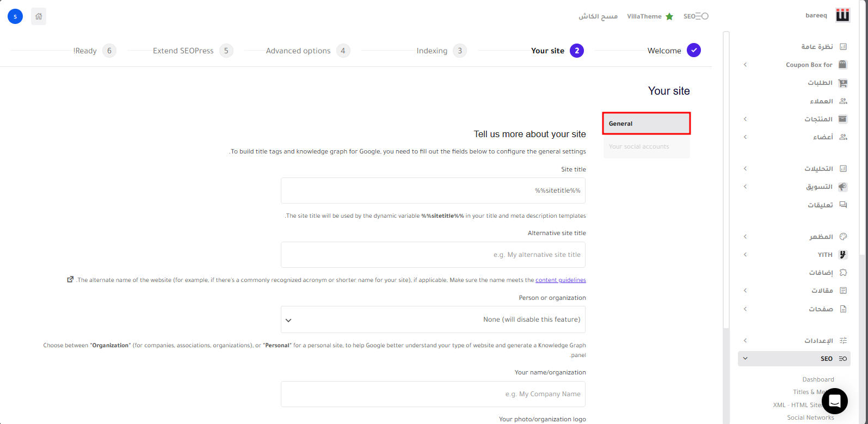
Task: Click the home icon in top bar
Action: click(x=39, y=16)
